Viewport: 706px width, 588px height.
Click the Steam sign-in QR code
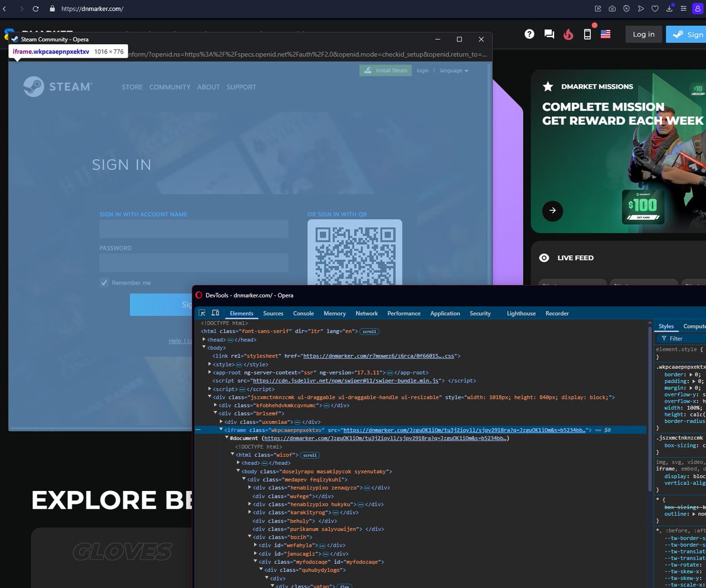pyautogui.click(x=355, y=254)
